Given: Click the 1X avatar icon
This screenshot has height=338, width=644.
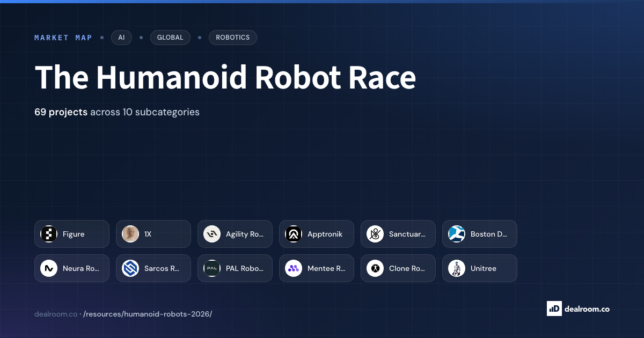Looking at the screenshot, I should [x=130, y=234].
